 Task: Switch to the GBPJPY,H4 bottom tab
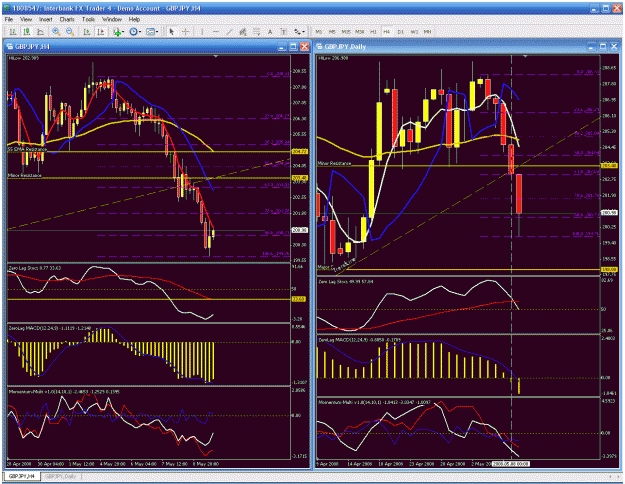tap(22, 476)
